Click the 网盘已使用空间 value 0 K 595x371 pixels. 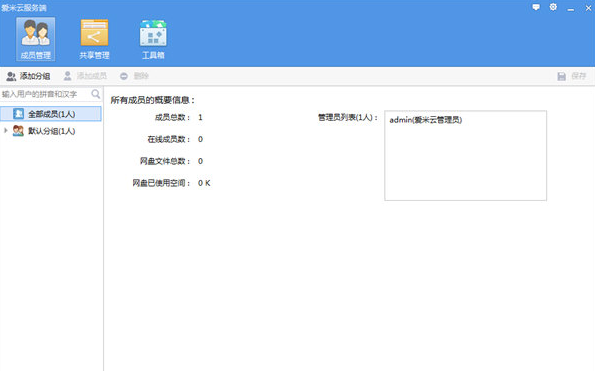204,183
